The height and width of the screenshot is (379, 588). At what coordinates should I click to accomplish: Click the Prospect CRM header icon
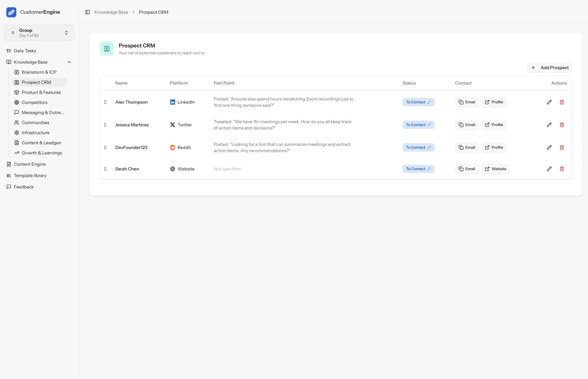click(x=107, y=49)
